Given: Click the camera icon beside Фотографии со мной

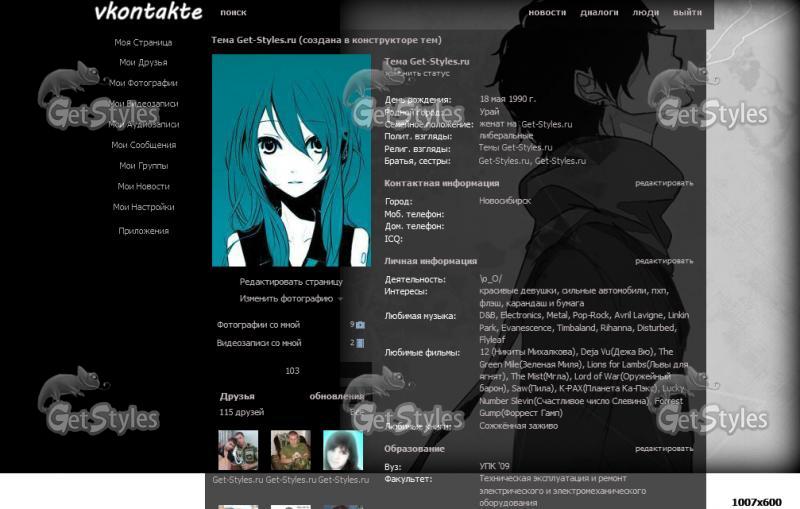Looking at the screenshot, I should [360, 325].
